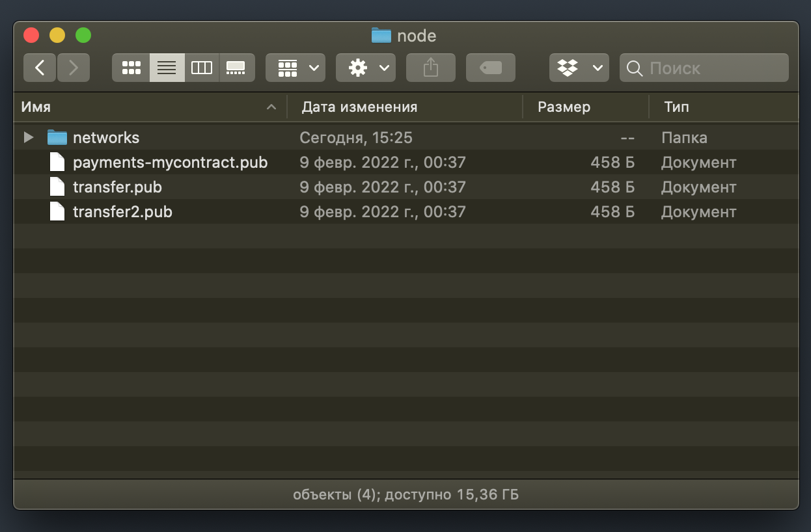
Task: Click the forward navigation arrow
Action: tap(74, 68)
